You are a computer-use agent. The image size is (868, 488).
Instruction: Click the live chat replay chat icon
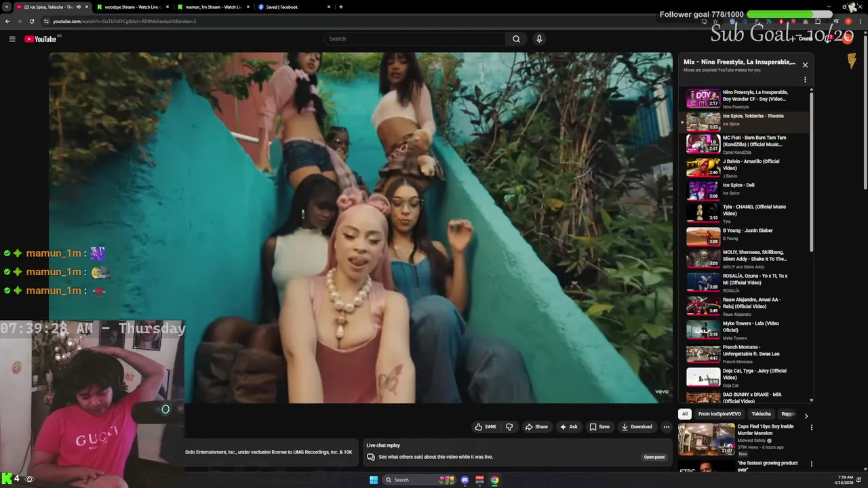(371, 457)
